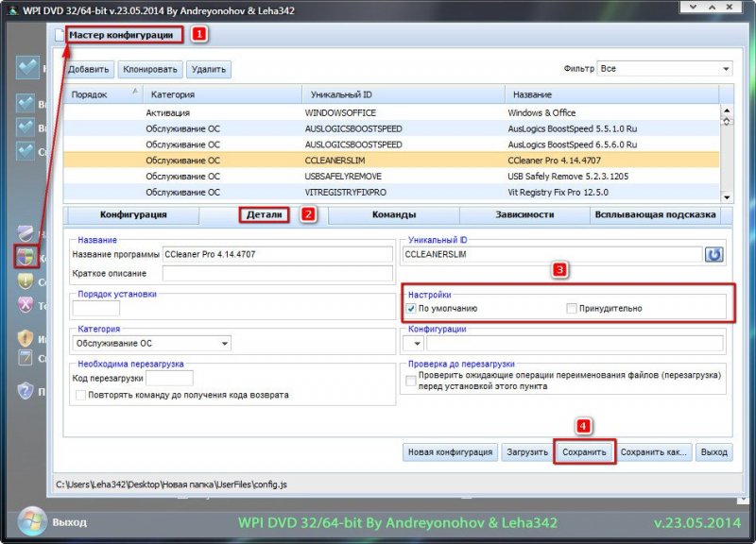Open the Всплывающая подсказка tab
The image size is (756, 544).
(x=655, y=215)
